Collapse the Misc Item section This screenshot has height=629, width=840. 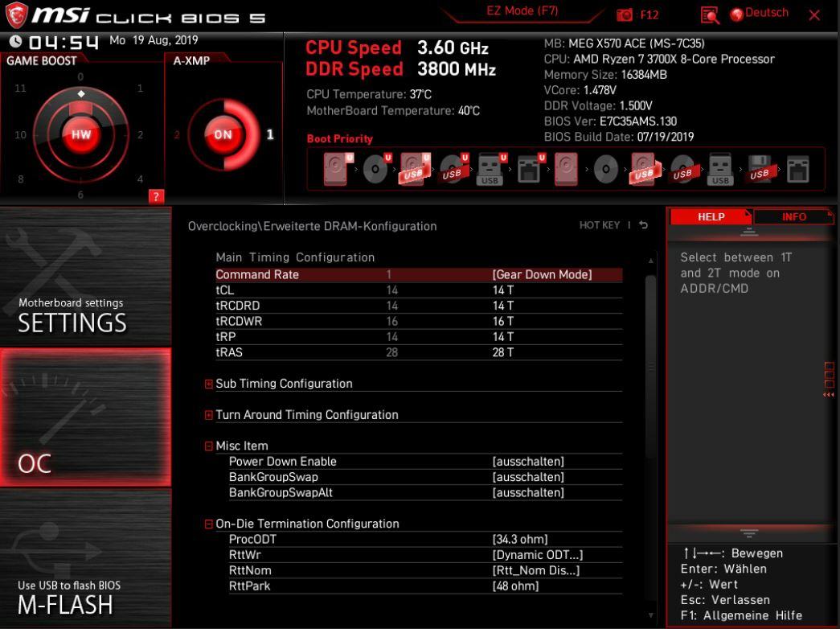[x=209, y=446]
